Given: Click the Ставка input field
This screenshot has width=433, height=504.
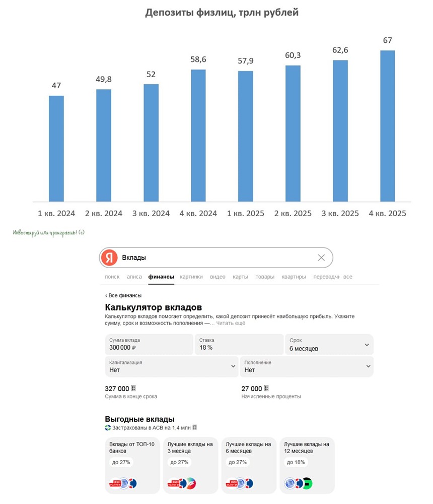Looking at the screenshot, I should (x=239, y=345).
